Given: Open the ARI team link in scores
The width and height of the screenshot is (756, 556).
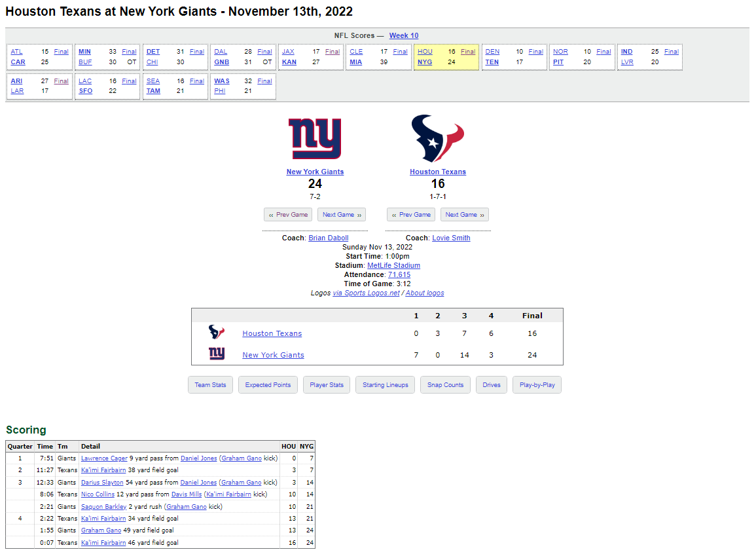Looking at the screenshot, I should tap(16, 81).
